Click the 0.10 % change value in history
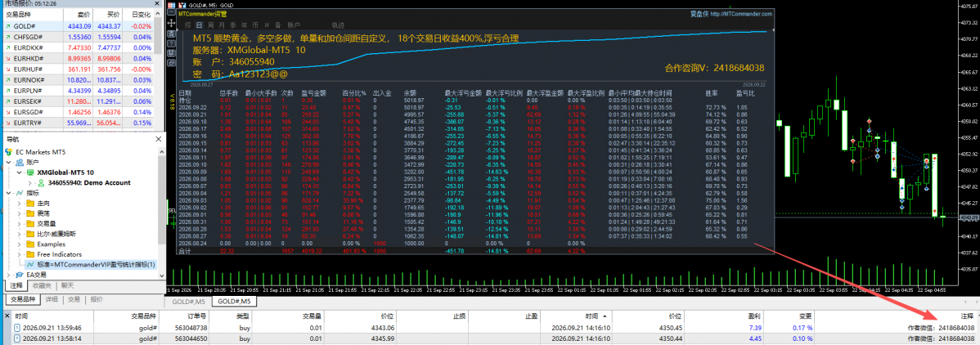 (x=802, y=338)
